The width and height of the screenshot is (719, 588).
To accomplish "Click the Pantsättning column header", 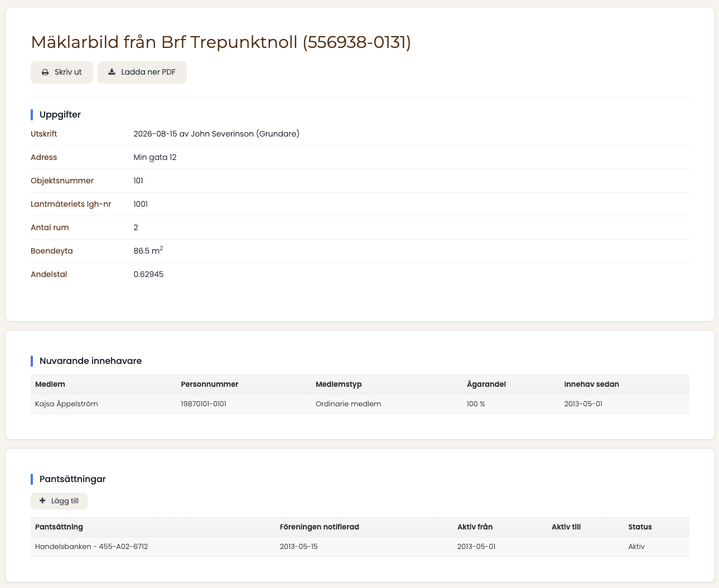I will point(59,527).
